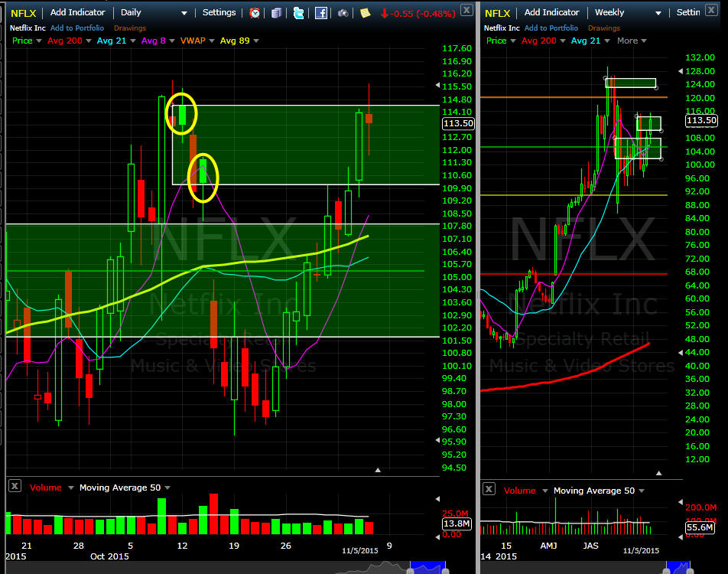The width and height of the screenshot is (728, 574).
Task: Click the lower yellow-circled green candle
Action: (203, 170)
